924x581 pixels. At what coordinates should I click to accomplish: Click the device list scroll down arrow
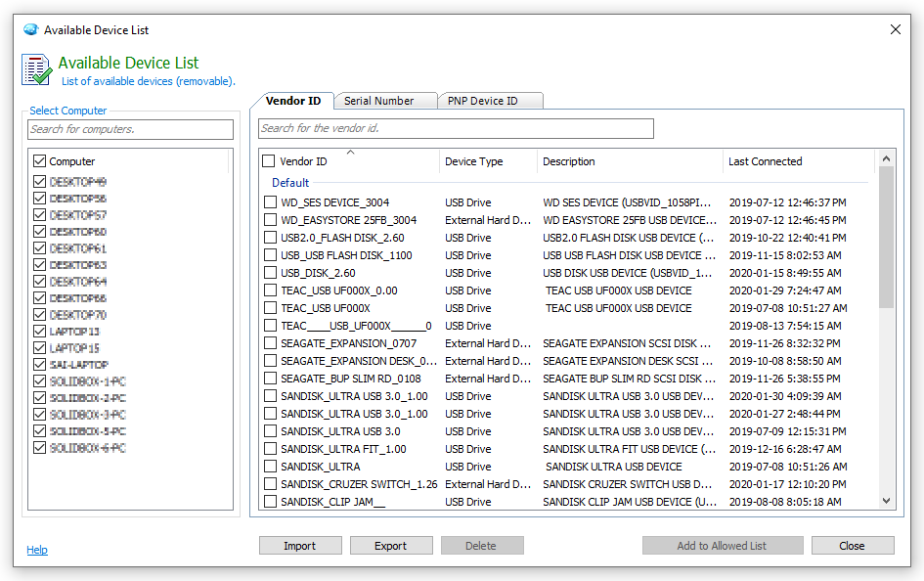886,501
